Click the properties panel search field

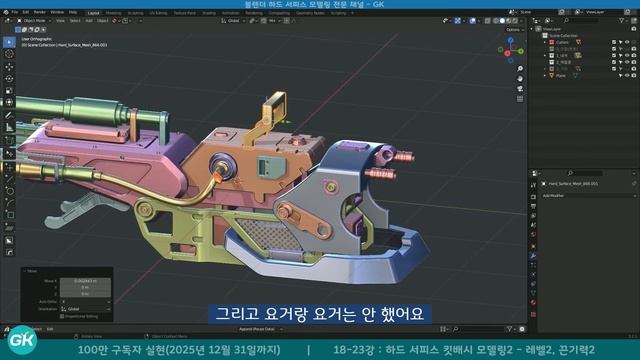pos(586,173)
